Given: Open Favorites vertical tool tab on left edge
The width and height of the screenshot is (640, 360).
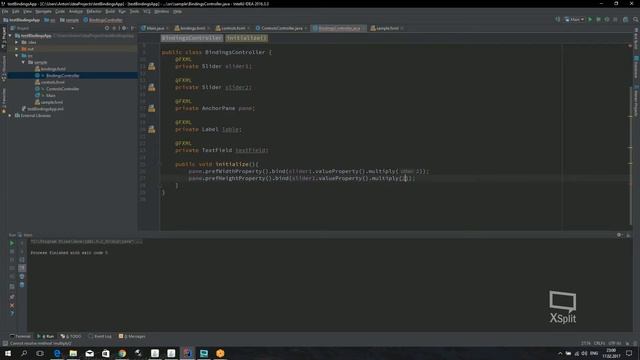Looking at the screenshot, I should pyautogui.click(x=4, y=100).
